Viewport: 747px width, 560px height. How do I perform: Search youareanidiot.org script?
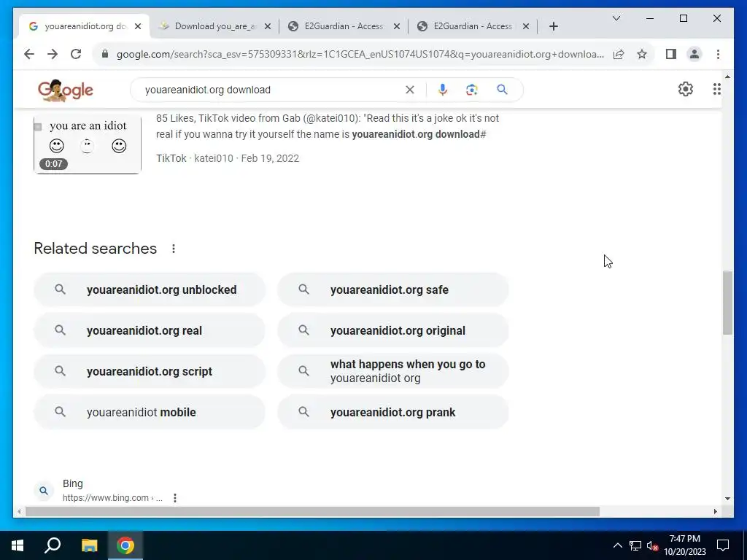(x=149, y=371)
